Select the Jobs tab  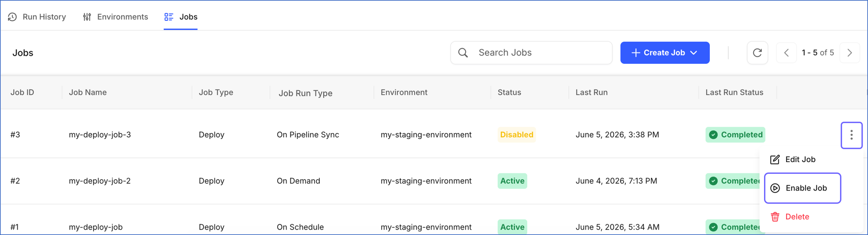180,17
